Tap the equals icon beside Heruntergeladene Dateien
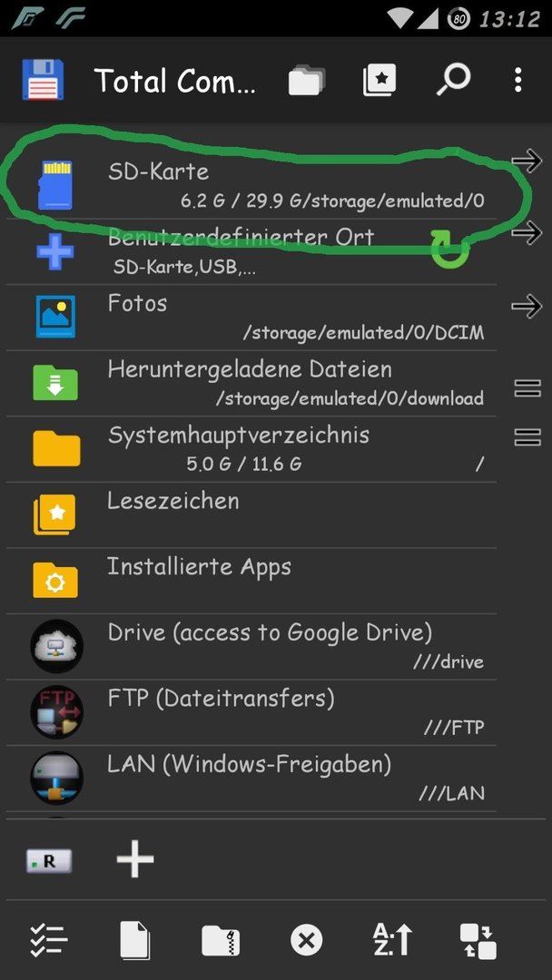The width and height of the screenshot is (552, 980). click(x=527, y=388)
